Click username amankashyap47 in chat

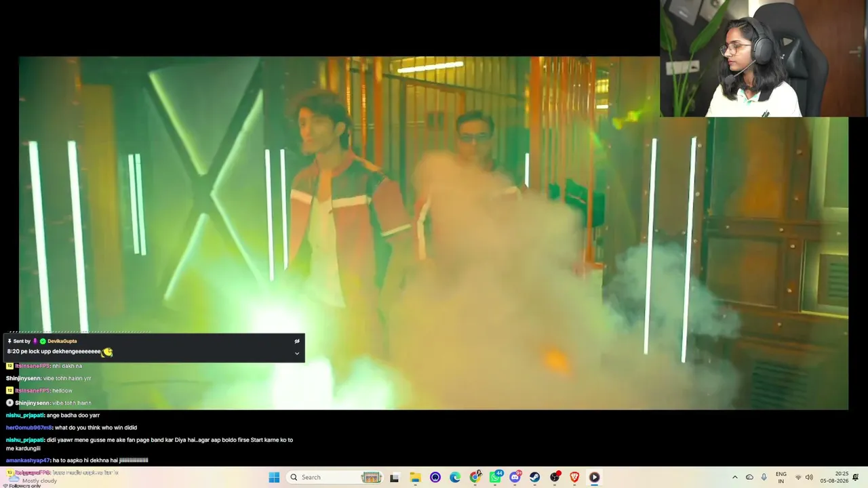coord(28,460)
